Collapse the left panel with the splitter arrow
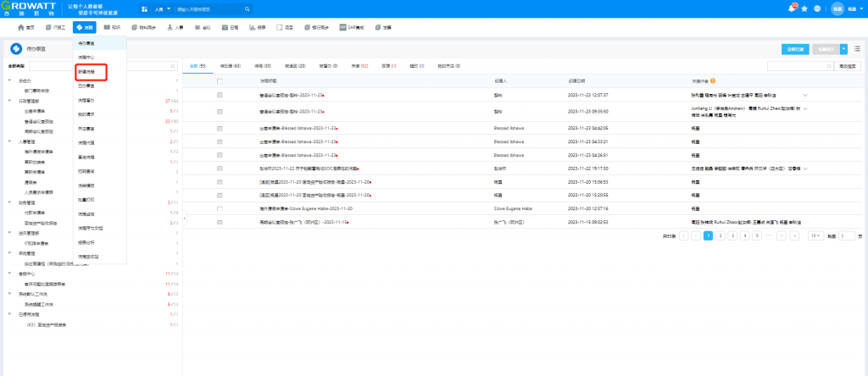 pos(184,218)
